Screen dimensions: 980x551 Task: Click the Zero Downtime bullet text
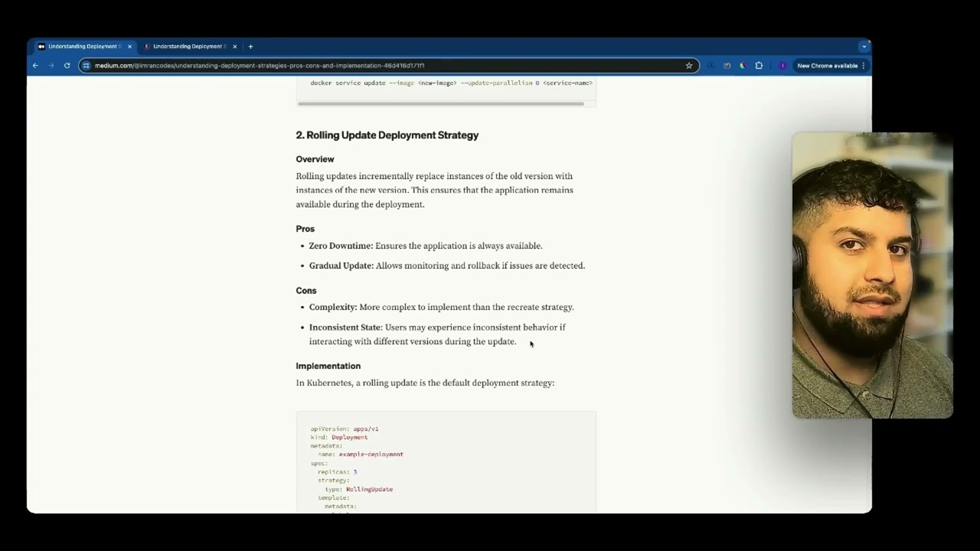426,246
